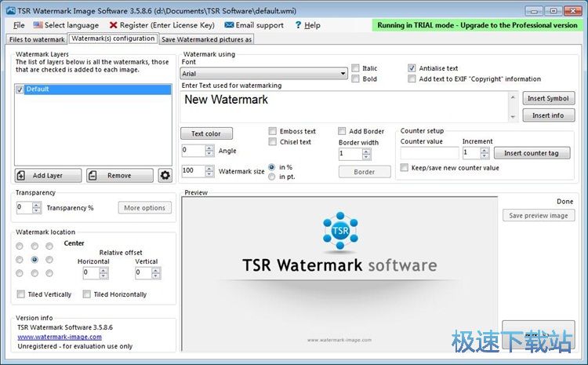This screenshot has width=588, height=365.
Task: Click Add Layer button
Action: pyautogui.click(x=48, y=175)
